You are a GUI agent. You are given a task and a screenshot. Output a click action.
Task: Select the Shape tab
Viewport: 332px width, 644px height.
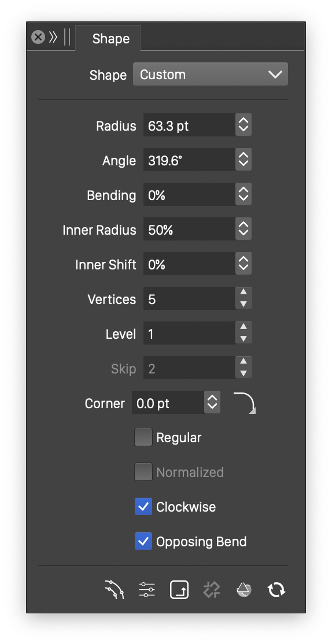(110, 39)
